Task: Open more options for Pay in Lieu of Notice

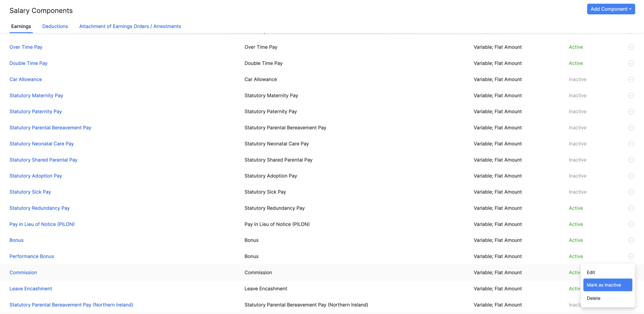Action: tap(631, 224)
